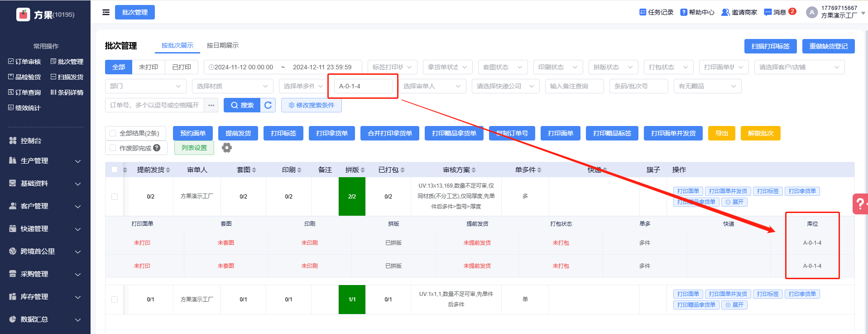This screenshot has width=868, height=334.
Task: Select the 批次管理 tab in top bar
Action: click(x=135, y=12)
